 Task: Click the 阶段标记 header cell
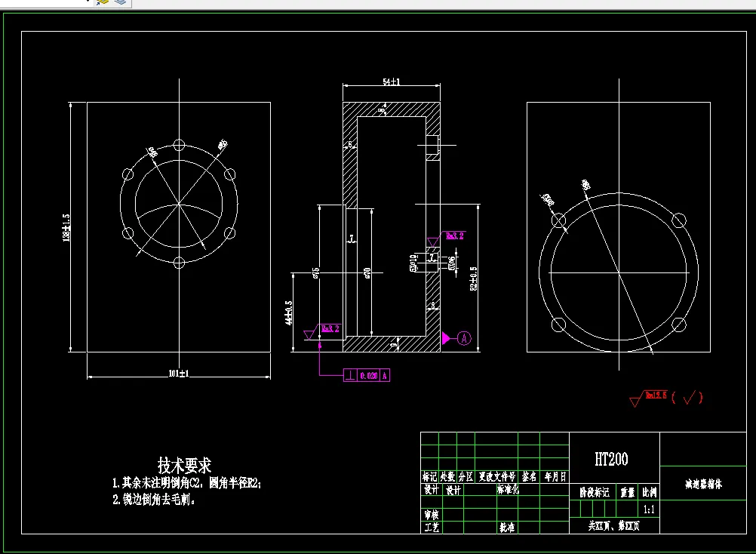(x=594, y=492)
